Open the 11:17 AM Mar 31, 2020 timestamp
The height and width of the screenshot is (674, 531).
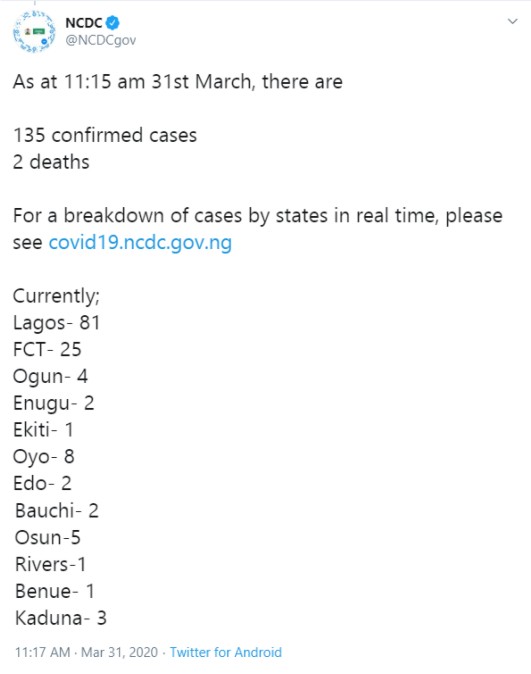[86, 652]
